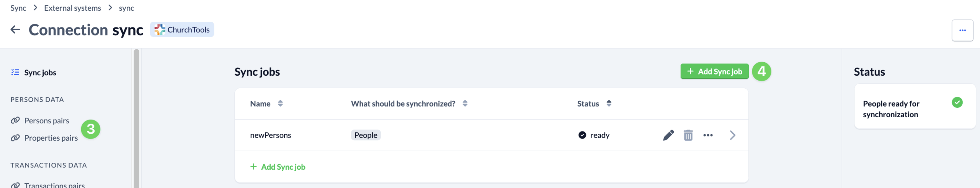This screenshot has height=188, width=980.
Task: Open the three-dot menu in newPersons row
Action: (x=708, y=135)
